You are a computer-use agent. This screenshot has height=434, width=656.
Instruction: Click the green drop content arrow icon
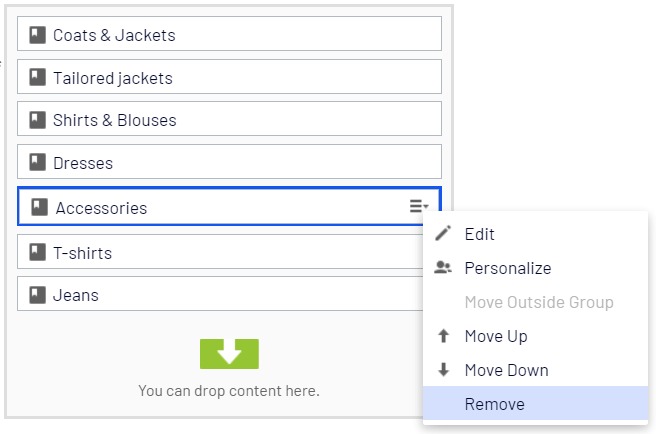point(229,353)
